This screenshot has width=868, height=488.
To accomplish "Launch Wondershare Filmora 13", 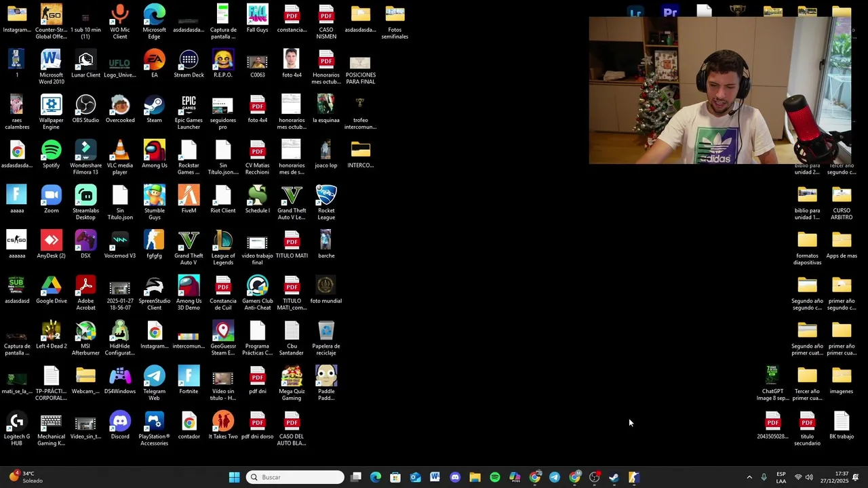I will coord(85,157).
